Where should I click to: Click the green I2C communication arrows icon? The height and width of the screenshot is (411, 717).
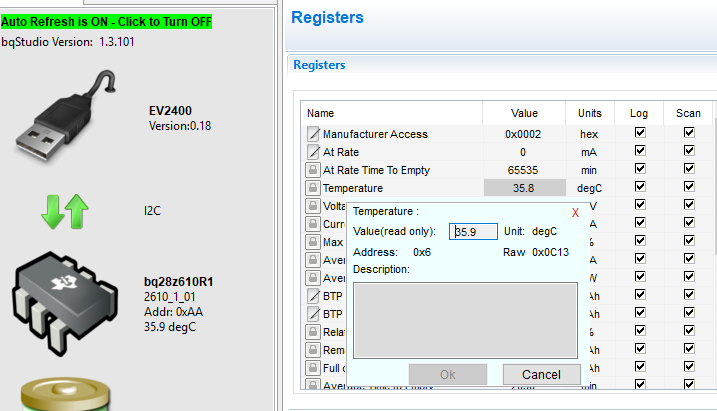pos(66,212)
